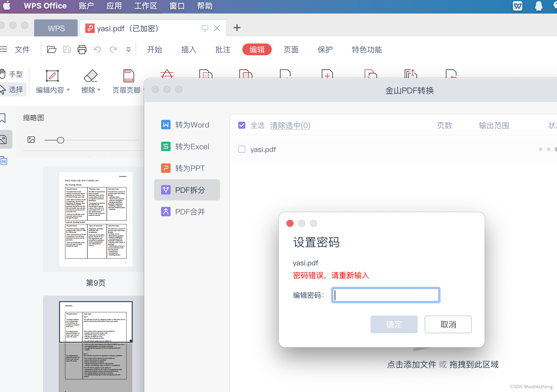Click the 取消 button
The image size is (557, 392).
coord(448,324)
